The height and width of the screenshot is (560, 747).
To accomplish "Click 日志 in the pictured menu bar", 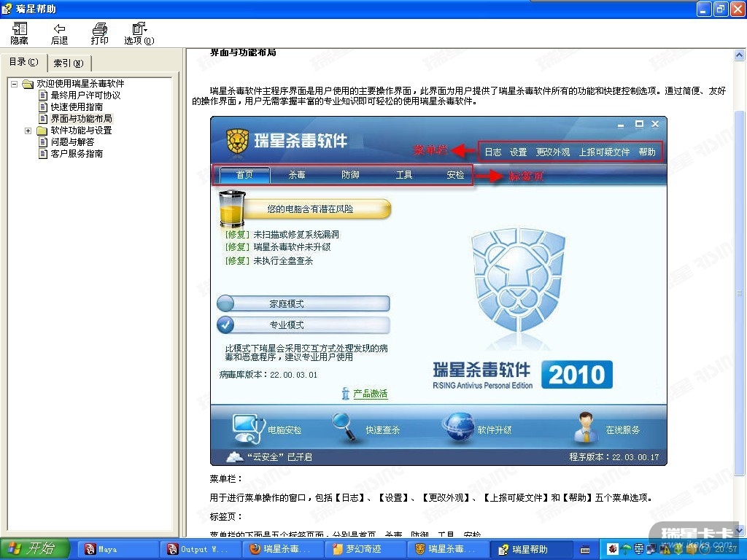I will (493, 152).
